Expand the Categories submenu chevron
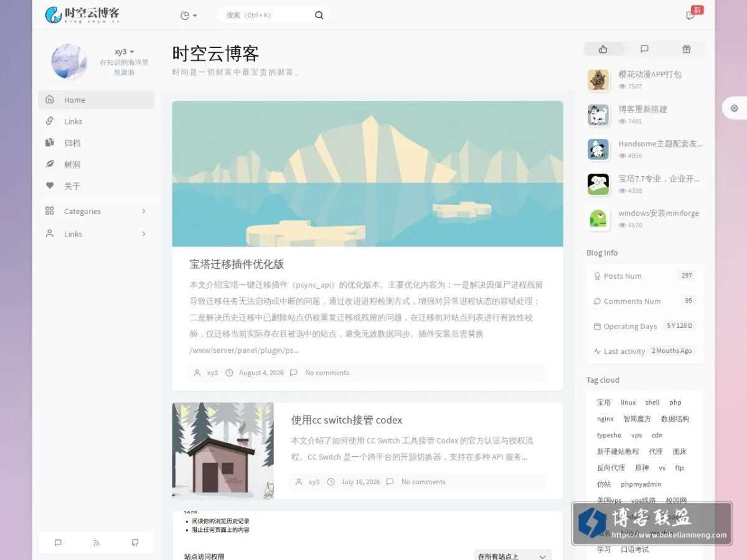The height and width of the screenshot is (560, 747). pyautogui.click(x=144, y=211)
